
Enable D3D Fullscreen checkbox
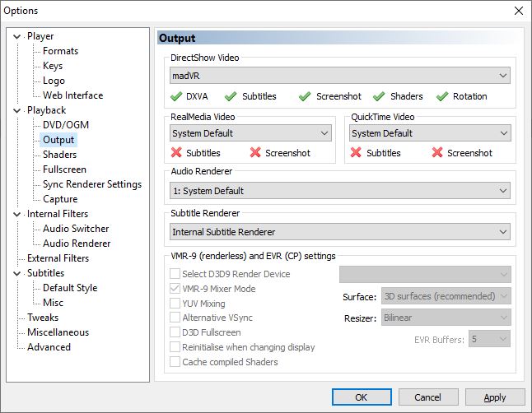175,332
